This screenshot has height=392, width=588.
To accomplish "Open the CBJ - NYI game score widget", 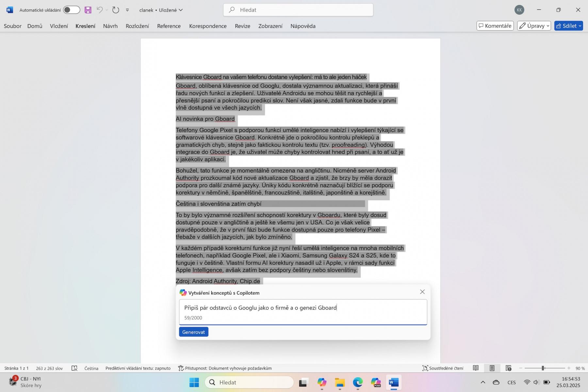I will (26, 382).
